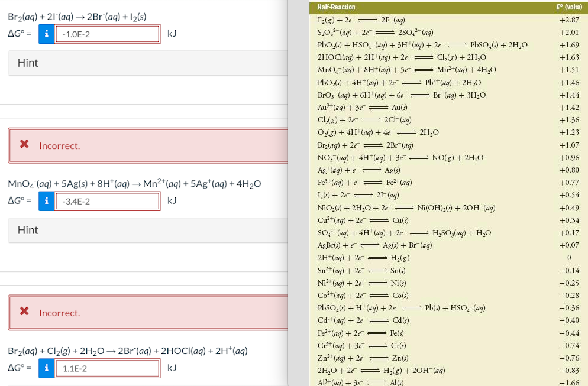Select the 2H+(aq) + 2e- half-reaction row
The width and height of the screenshot is (588, 386).
click(448, 258)
